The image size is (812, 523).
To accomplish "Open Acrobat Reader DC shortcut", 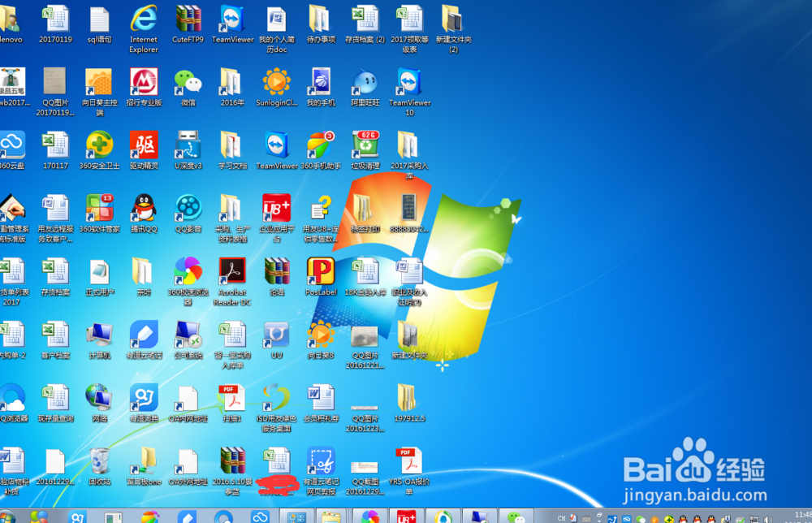I will 232,282.
